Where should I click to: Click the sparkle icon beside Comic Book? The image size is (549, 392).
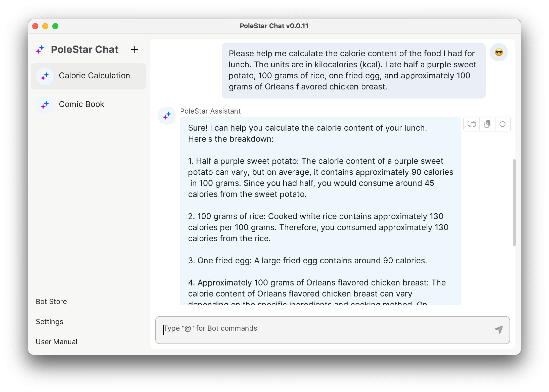coord(45,105)
